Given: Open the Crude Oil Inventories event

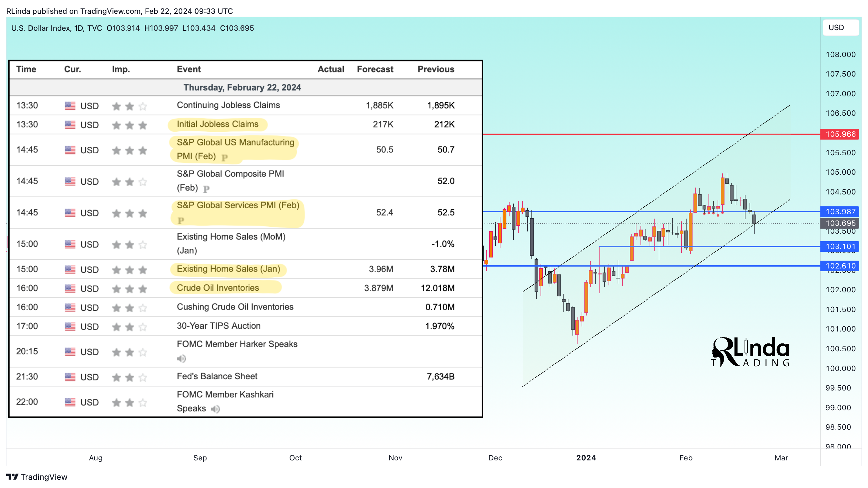Looking at the screenshot, I should coord(218,288).
